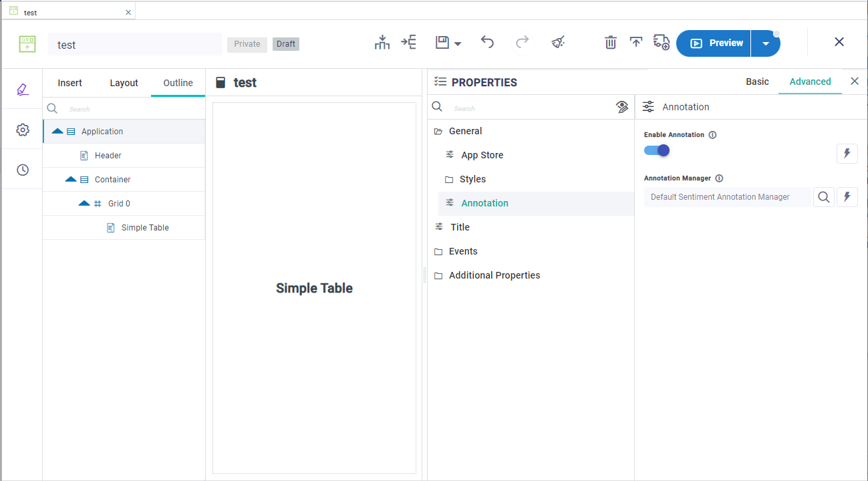Open the save options dropdown arrow
This screenshot has height=481, width=868.
[458, 44]
